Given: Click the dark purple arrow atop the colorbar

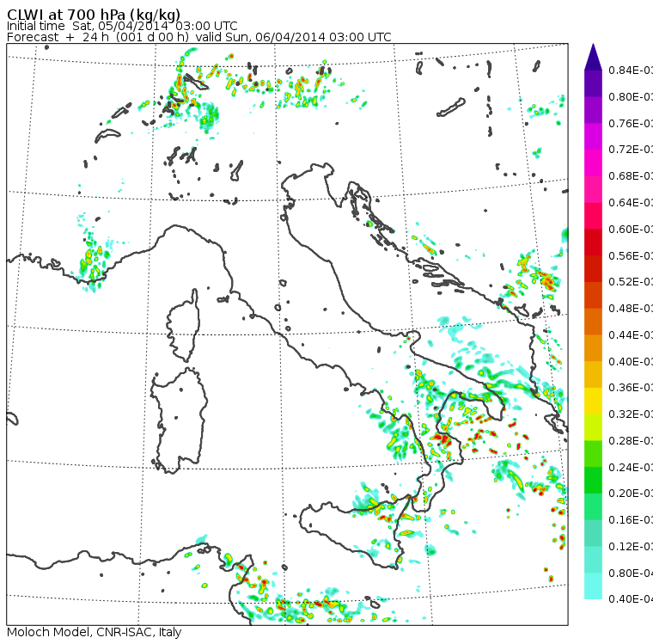Looking at the screenshot, I should pyautogui.click(x=593, y=57).
